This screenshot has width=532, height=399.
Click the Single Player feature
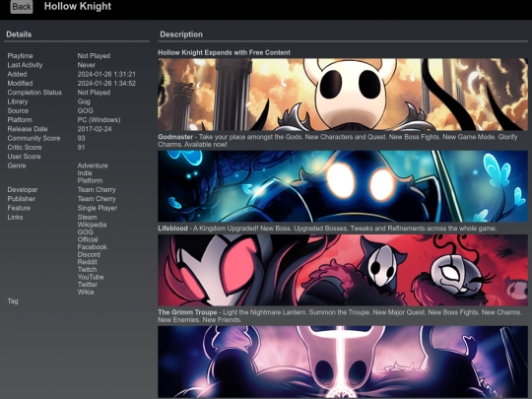(x=97, y=208)
